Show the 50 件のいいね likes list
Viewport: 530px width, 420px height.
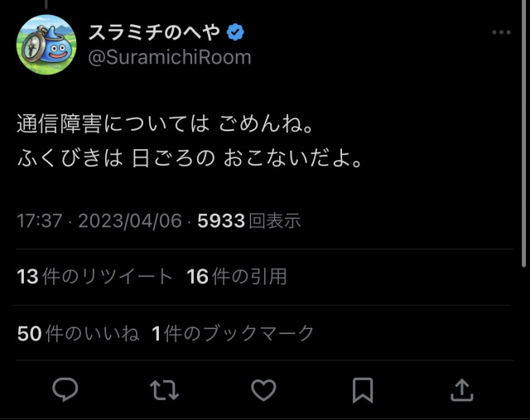78,333
